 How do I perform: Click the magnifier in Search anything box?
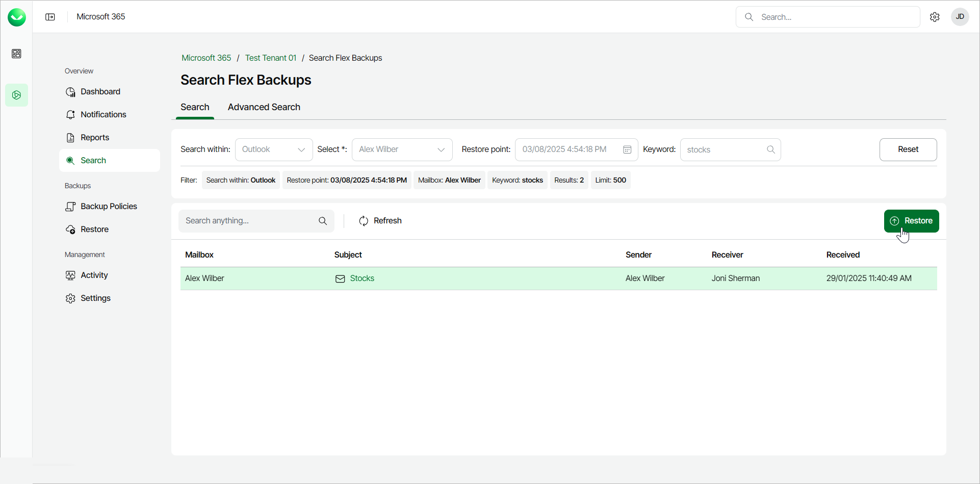pyautogui.click(x=323, y=221)
